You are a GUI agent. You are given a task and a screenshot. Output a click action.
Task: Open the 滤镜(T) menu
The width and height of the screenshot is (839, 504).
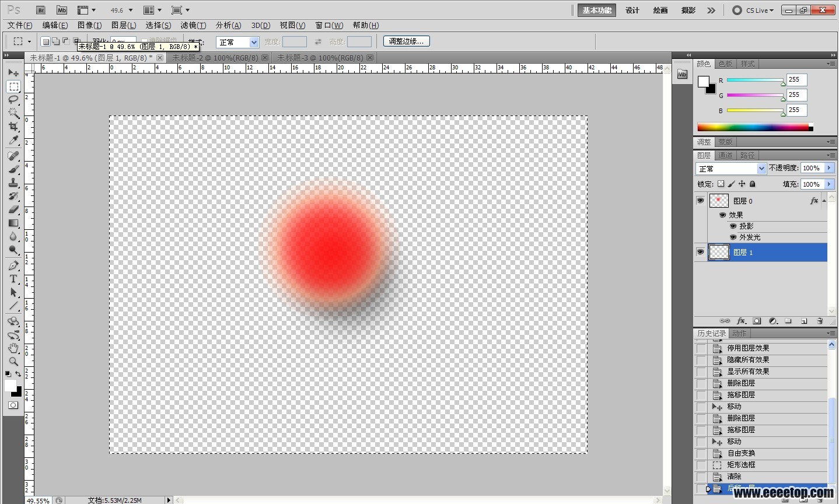tap(193, 25)
